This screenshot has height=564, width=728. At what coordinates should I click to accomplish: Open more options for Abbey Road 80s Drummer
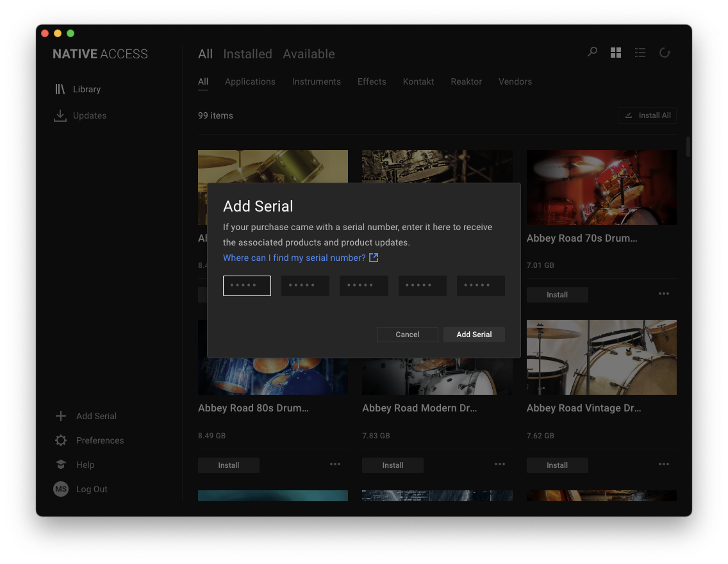tap(335, 464)
